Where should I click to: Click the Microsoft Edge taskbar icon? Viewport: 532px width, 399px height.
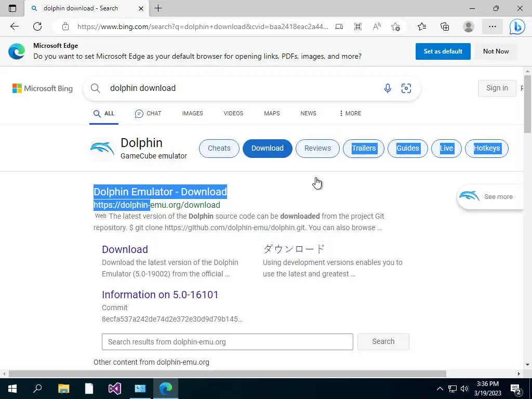(166, 388)
